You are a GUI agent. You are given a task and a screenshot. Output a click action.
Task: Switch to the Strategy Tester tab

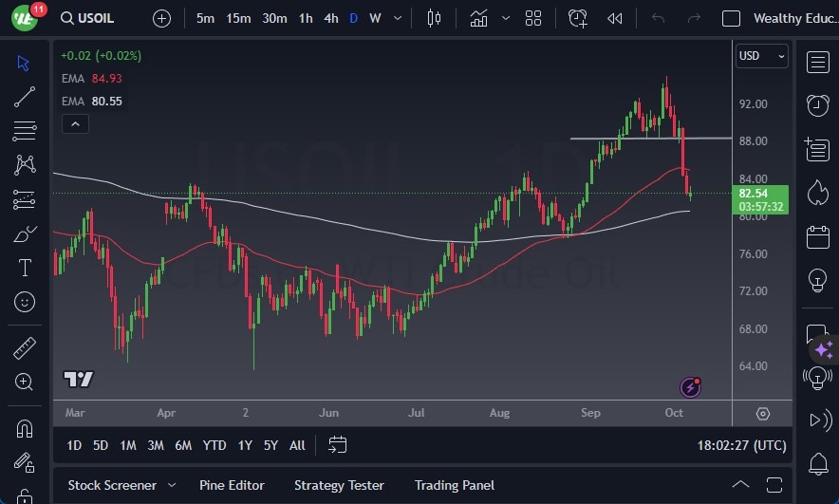pyautogui.click(x=339, y=485)
